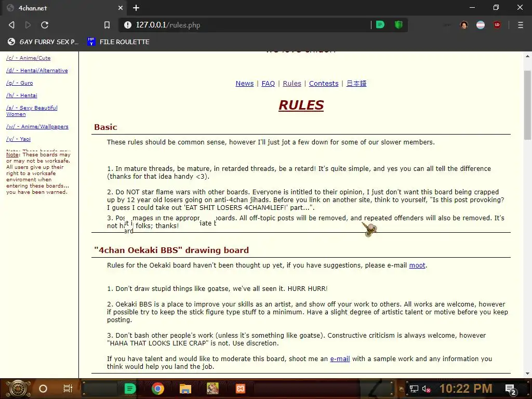Viewport: 532px width, 399px height.
Task: Click the scrollbar down arrow
Action: 527,374
